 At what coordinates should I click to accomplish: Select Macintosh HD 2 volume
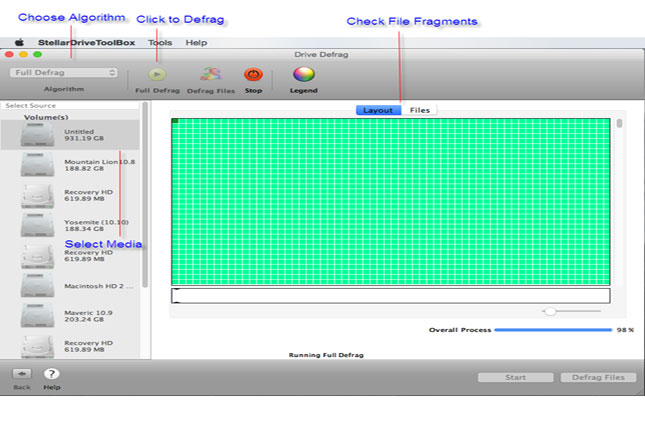70,286
